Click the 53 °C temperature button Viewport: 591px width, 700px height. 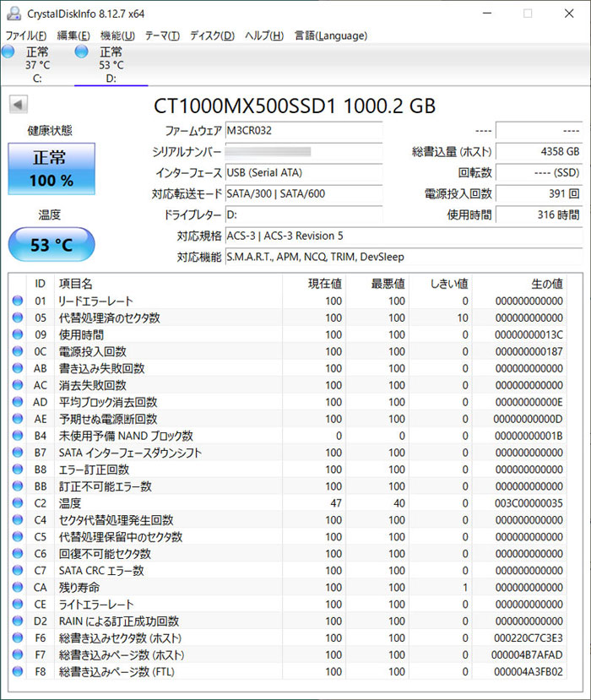(x=52, y=245)
